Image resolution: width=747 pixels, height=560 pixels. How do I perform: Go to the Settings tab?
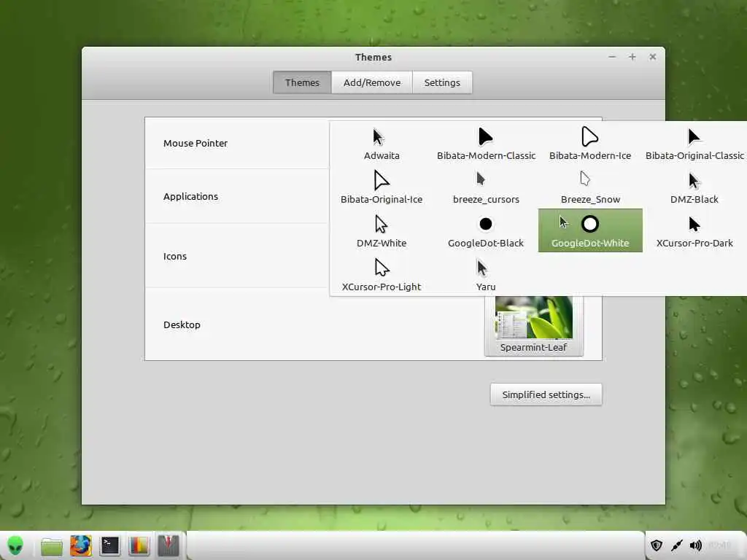(442, 82)
